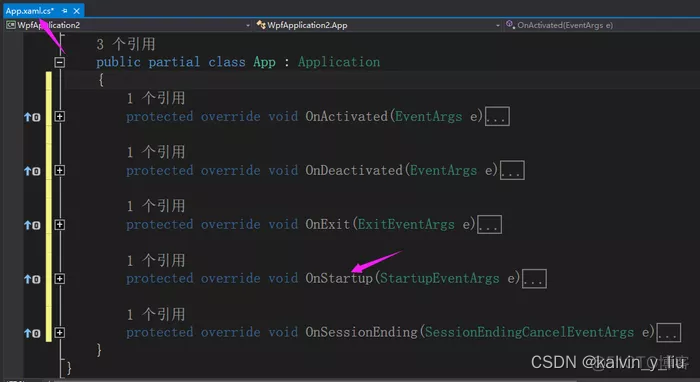Click override indicator beside OnSessionEnding
Image resolution: width=700 pixels, height=382 pixels.
[x=32, y=333]
